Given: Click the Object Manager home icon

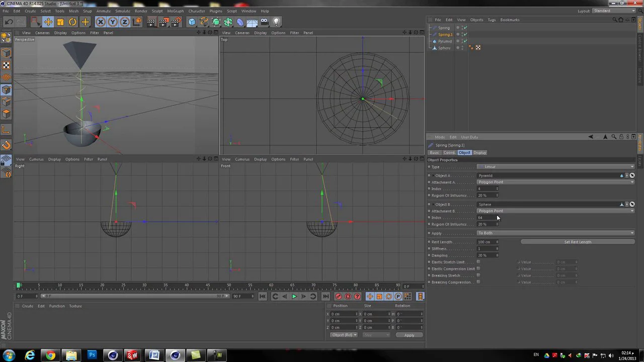Looking at the screenshot, I should pyautogui.click(x=620, y=20).
